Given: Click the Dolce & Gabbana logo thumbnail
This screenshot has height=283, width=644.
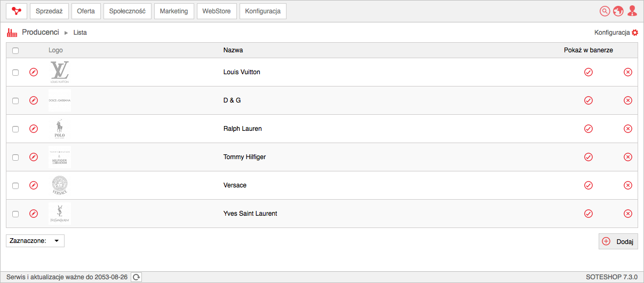Looking at the screenshot, I should [60, 100].
